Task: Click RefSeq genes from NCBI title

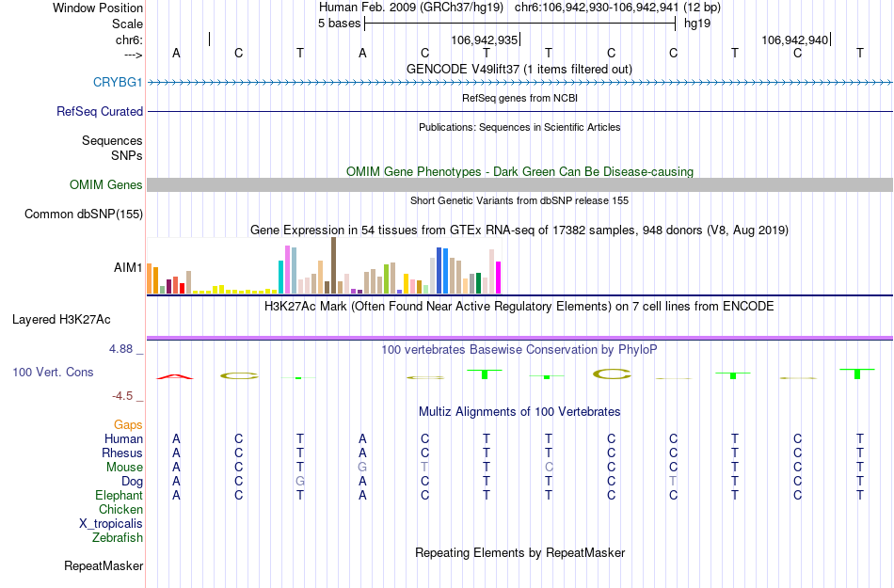Action: (x=519, y=98)
